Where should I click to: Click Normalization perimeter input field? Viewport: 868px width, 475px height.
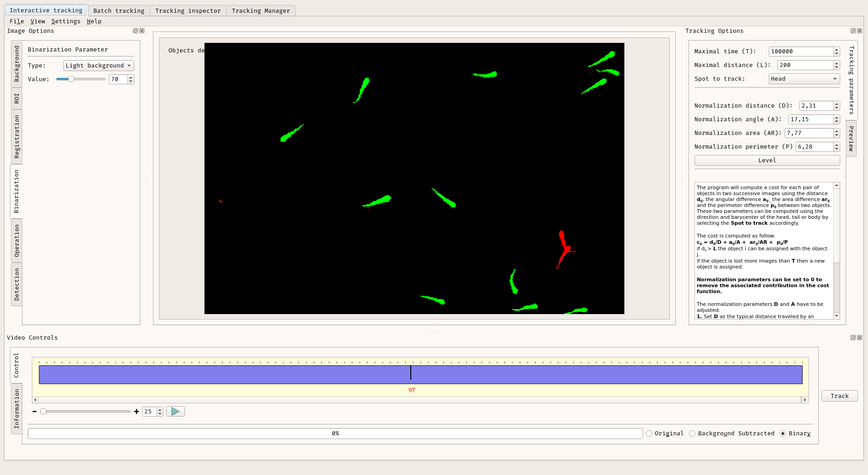[x=814, y=147]
